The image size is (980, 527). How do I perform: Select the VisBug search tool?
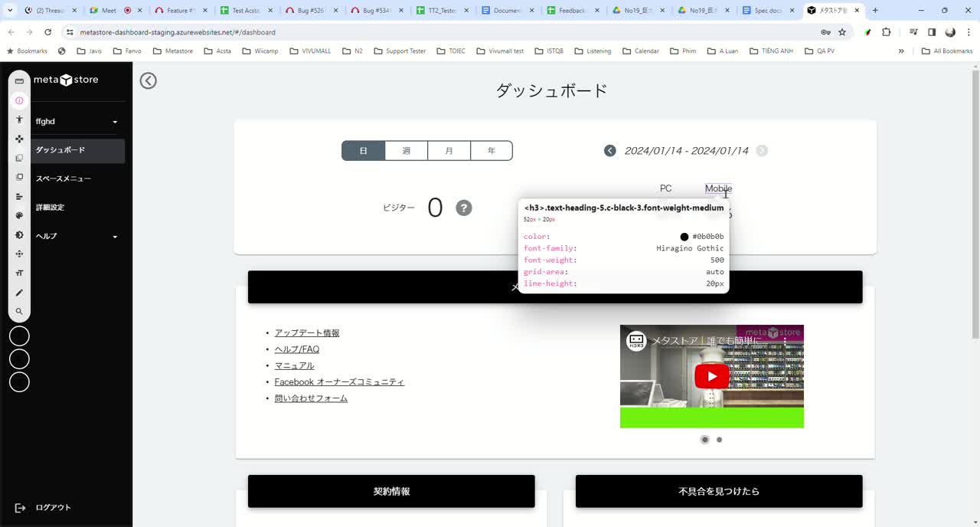pos(19,311)
